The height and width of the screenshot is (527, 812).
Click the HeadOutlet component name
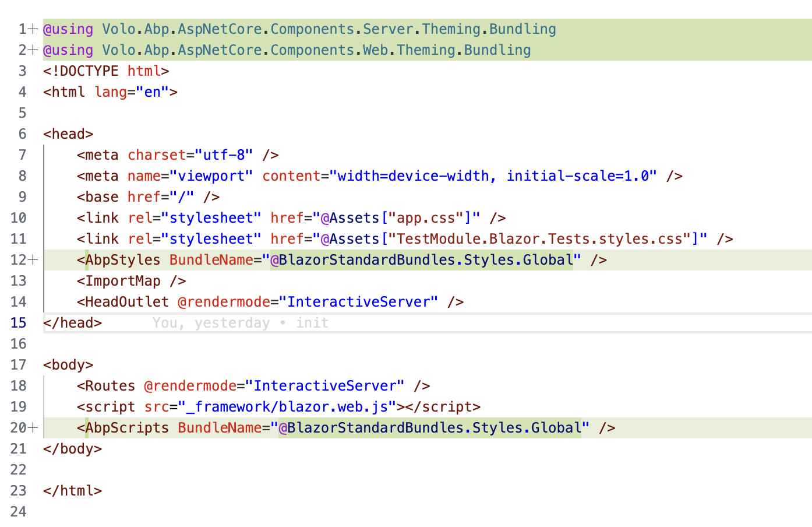pos(127,302)
